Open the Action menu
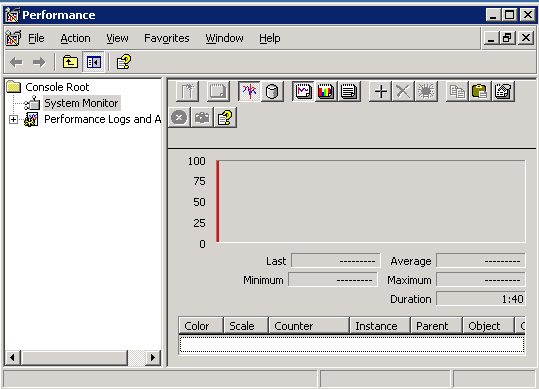Image resolution: width=539 pixels, height=389 pixels. (75, 38)
